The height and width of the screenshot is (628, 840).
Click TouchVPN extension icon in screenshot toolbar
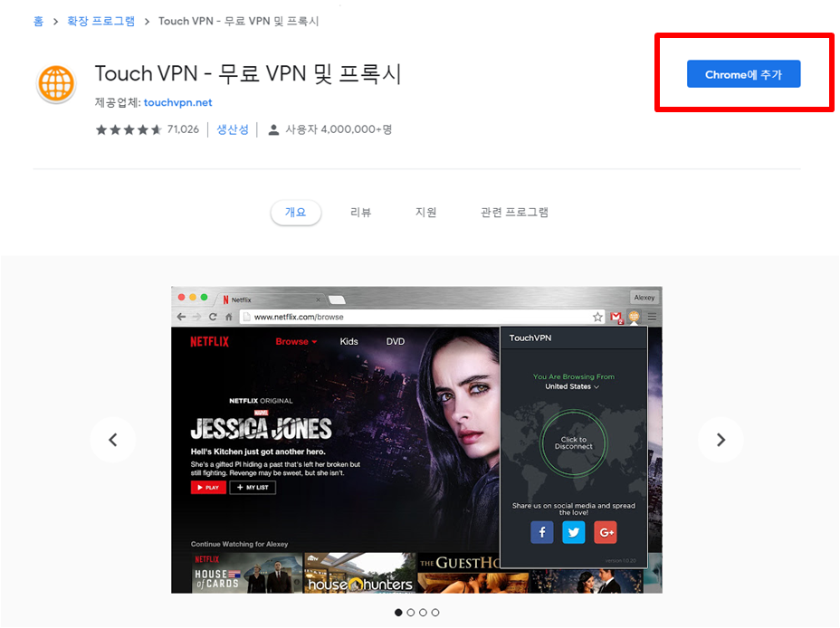click(x=635, y=317)
